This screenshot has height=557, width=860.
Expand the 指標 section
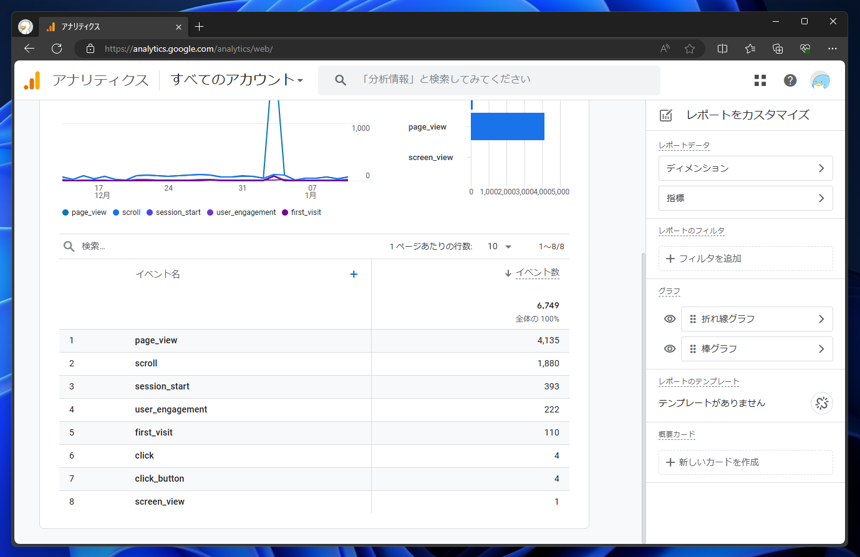(745, 198)
